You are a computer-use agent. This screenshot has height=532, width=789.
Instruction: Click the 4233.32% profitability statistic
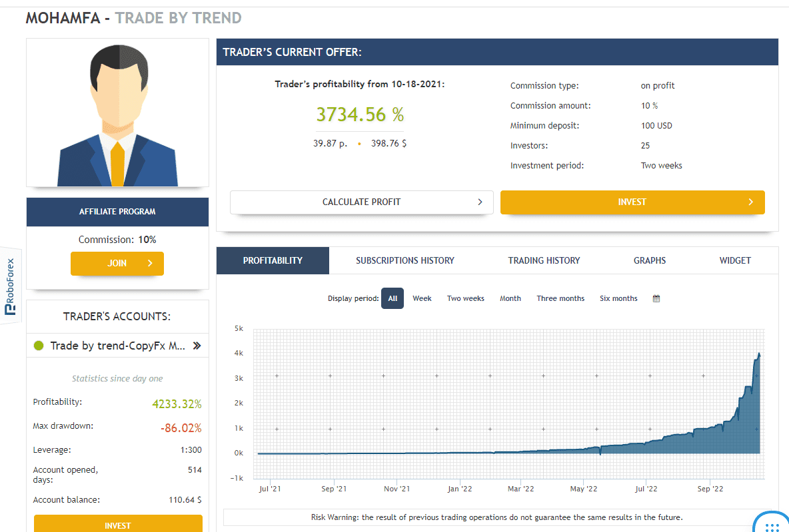177,403
